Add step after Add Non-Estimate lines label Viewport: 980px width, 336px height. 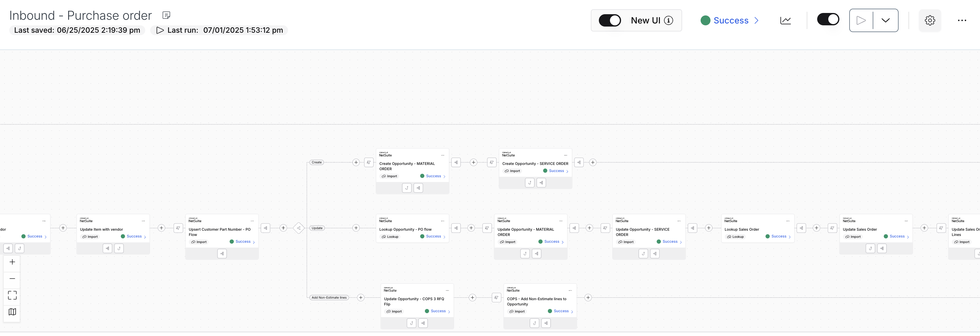click(361, 298)
